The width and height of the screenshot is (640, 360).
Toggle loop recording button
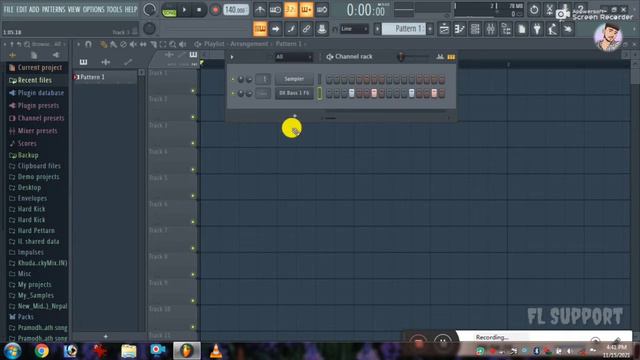322,9
